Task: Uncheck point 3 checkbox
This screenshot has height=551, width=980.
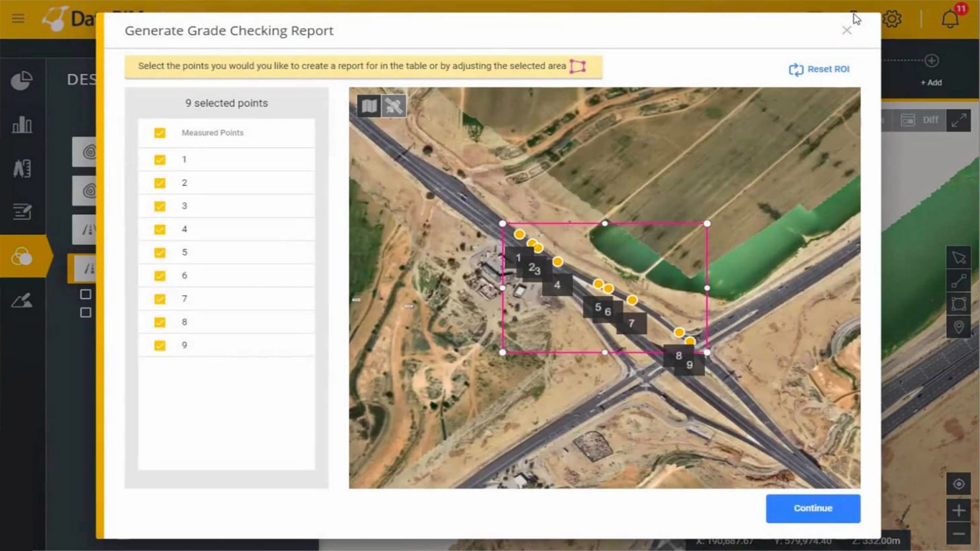Action: (x=160, y=206)
